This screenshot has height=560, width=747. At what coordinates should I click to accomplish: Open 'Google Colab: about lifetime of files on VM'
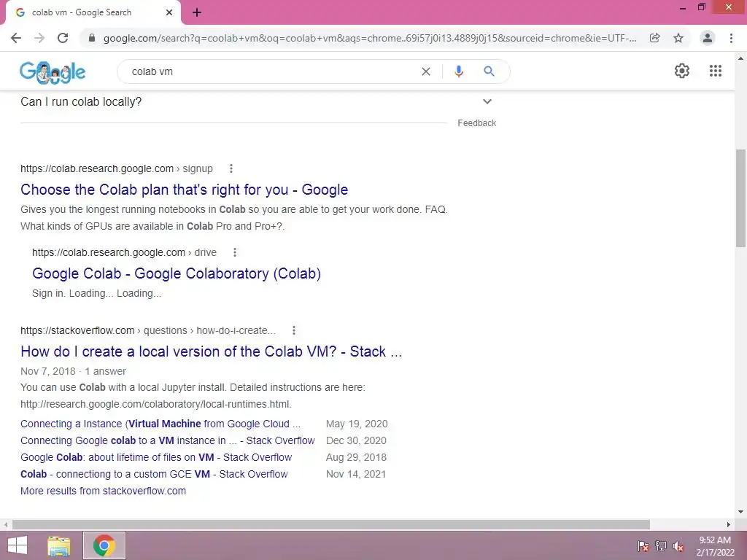[156, 457]
